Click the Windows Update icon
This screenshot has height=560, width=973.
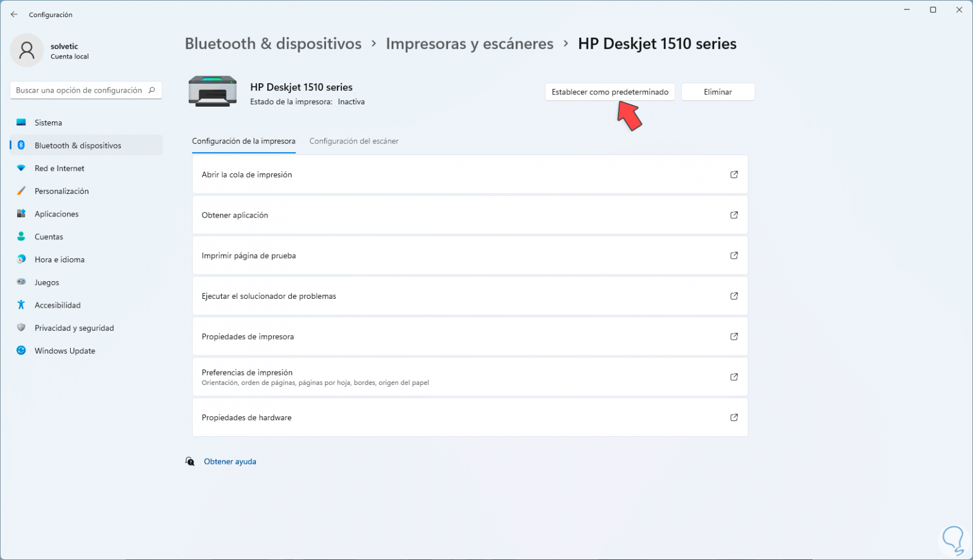(x=21, y=351)
